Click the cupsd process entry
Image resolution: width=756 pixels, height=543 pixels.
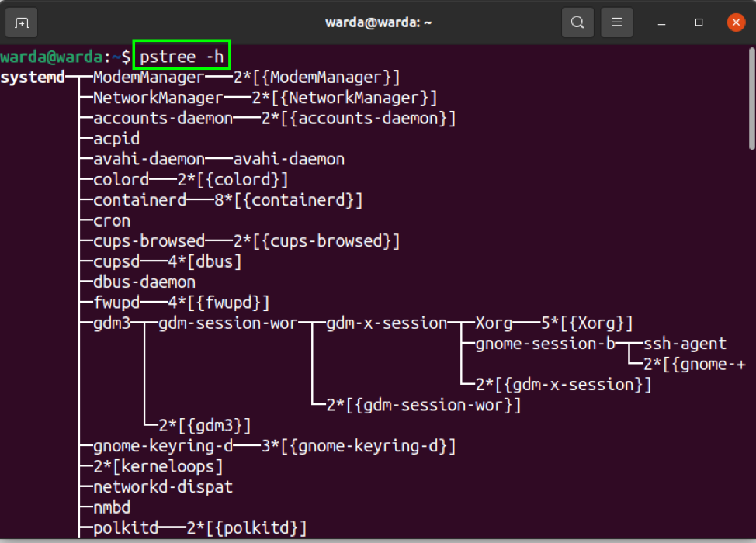(x=116, y=261)
